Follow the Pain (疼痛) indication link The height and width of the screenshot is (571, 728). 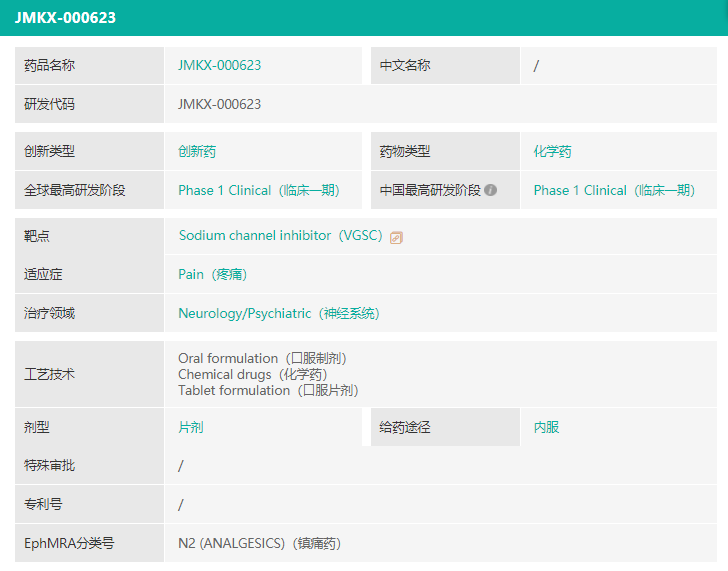[212, 274]
